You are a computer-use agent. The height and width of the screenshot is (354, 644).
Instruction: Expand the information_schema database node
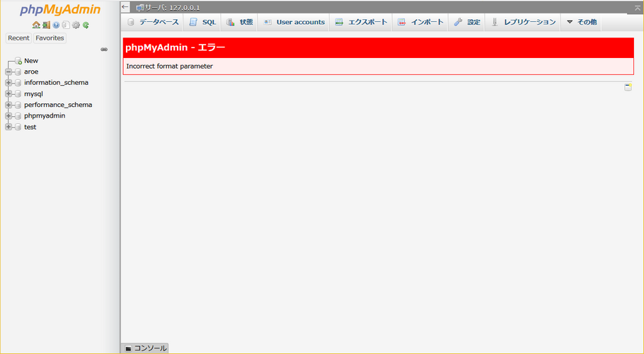(8, 83)
